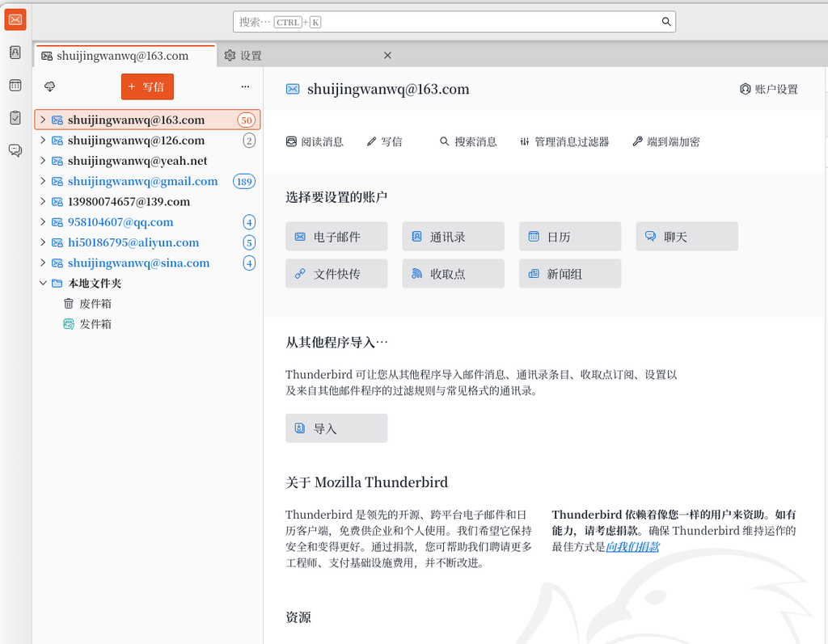The height and width of the screenshot is (644, 828).
Task: Open 端到端加密 encryption settings
Action: coord(666,141)
